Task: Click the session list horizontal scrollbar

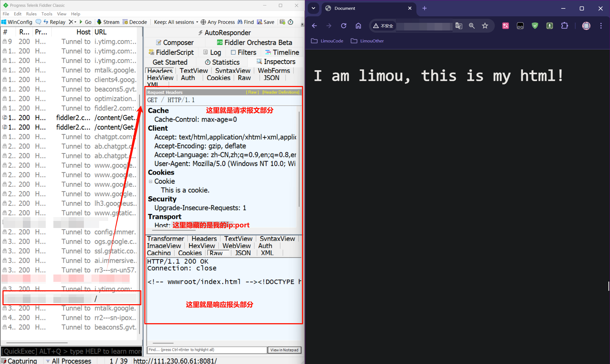Action: (x=37, y=343)
